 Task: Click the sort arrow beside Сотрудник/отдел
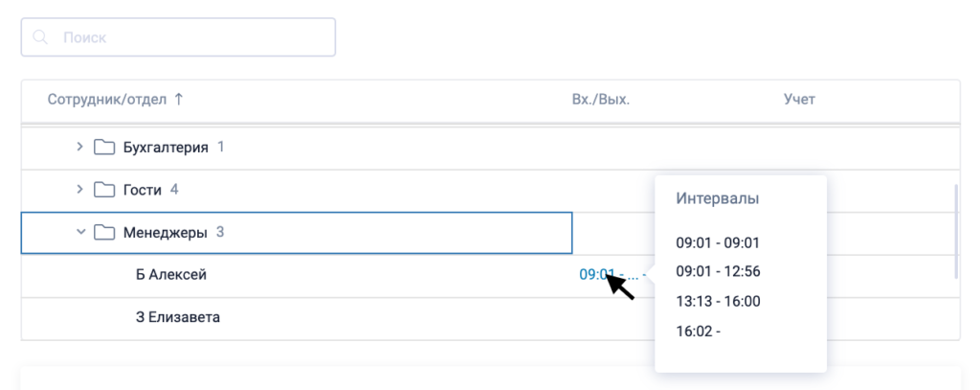179,99
